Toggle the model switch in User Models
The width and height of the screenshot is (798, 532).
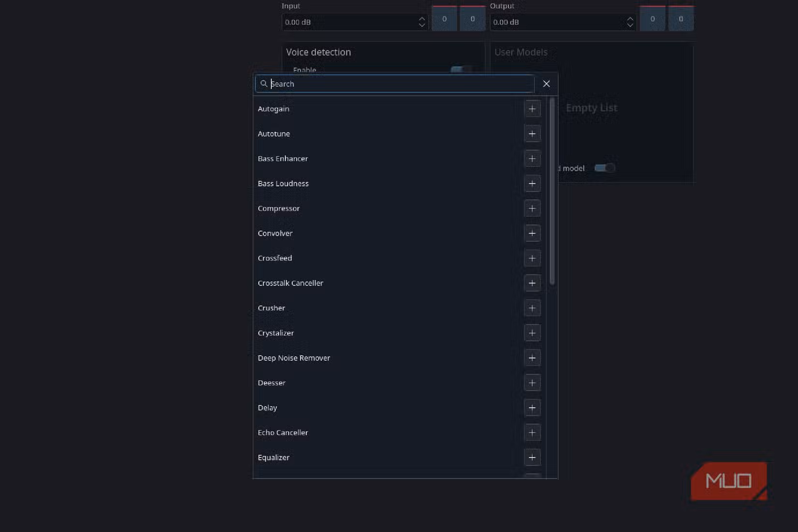coord(605,168)
